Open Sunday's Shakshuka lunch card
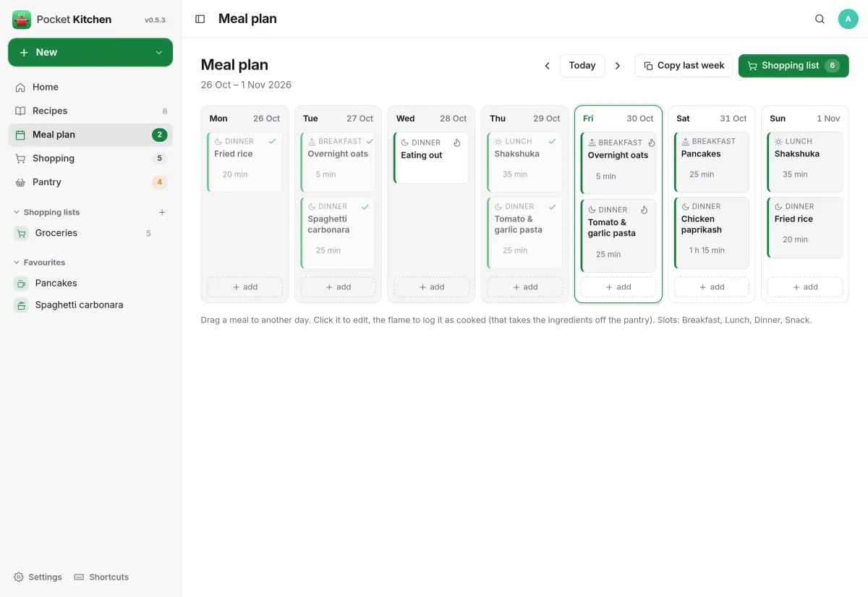The width and height of the screenshot is (868, 597). pyautogui.click(x=805, y=162)
